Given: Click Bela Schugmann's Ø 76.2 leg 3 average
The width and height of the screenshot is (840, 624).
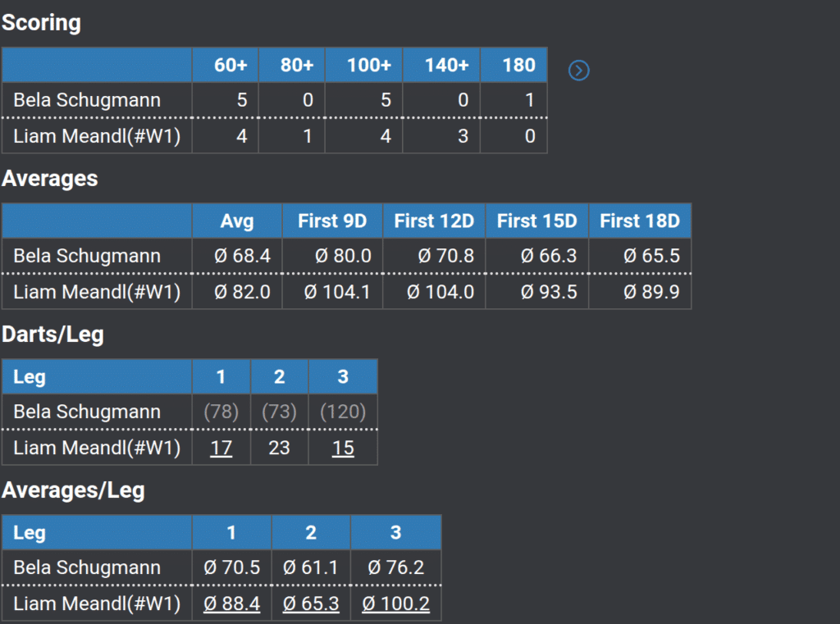Looking at the screenshot, I should click(x=395, y=567).
